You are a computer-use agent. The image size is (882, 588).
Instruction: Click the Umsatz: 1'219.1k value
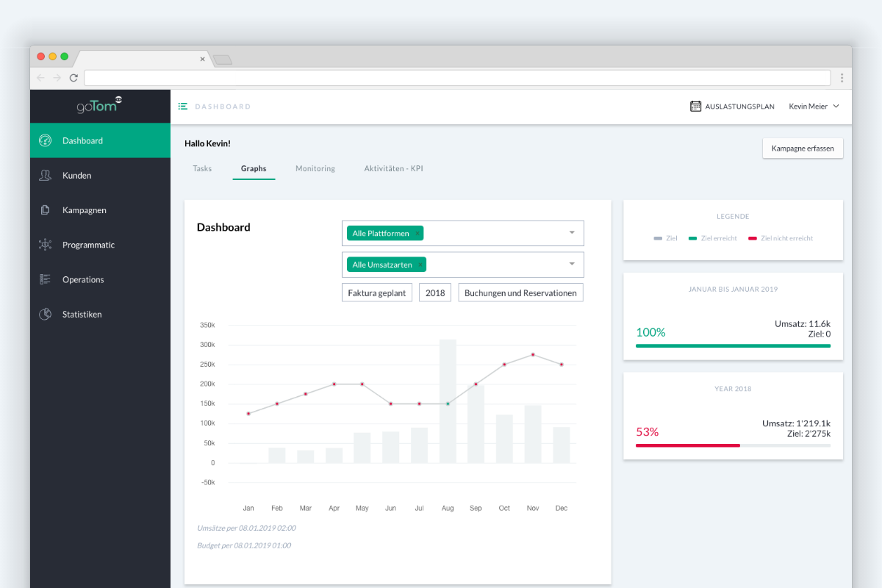point(796,423)
